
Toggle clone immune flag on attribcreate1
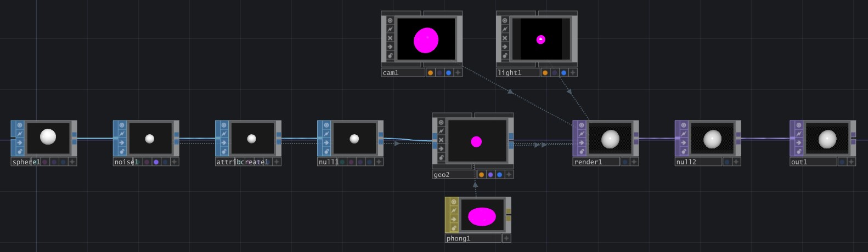click(224, 134)
